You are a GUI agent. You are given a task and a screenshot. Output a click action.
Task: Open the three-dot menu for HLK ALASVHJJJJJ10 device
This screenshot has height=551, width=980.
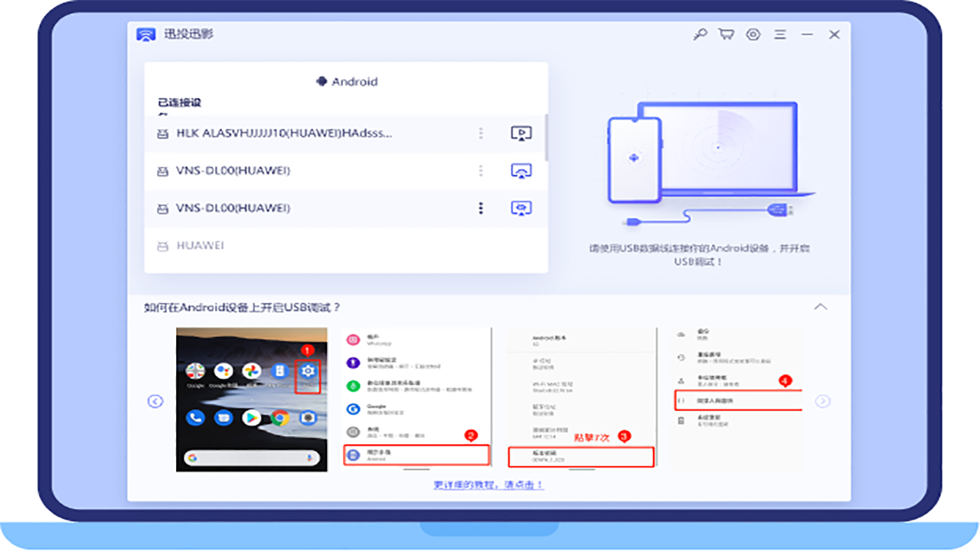(482, 132)
